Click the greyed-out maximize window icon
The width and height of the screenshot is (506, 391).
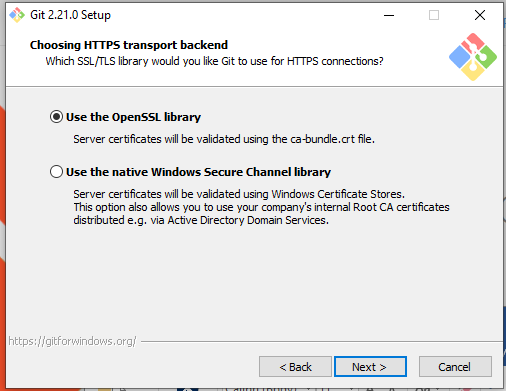click(434, 15)
